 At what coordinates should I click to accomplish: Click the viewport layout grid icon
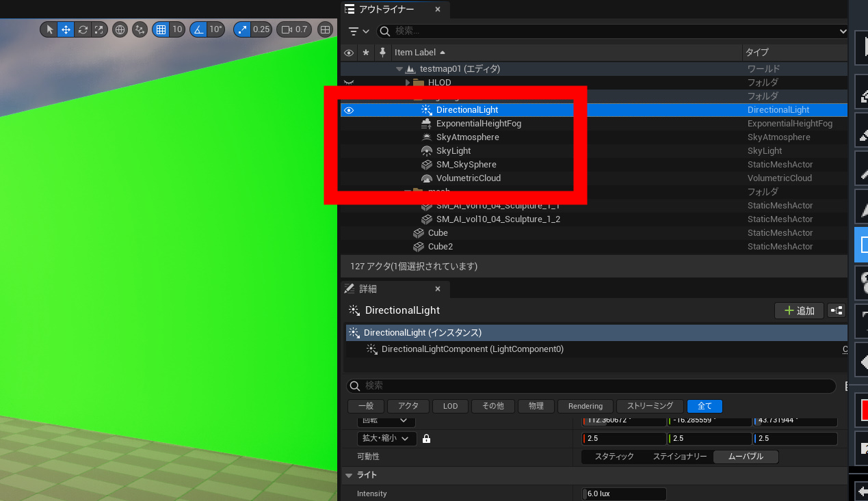pos(326,29)
